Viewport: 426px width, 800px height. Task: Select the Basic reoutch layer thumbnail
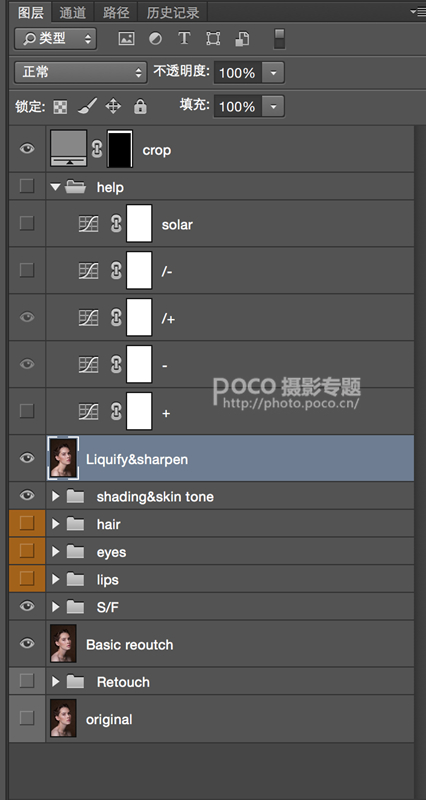[63, 643]
